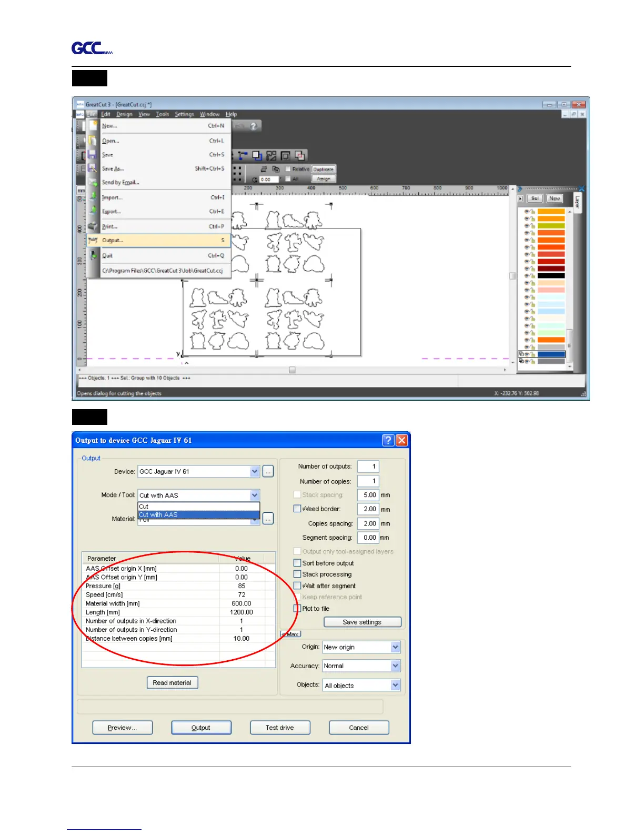Click the nine-dot reference point grid icon
The height and width of the screenshot is (834, 644).
(237, 174)
